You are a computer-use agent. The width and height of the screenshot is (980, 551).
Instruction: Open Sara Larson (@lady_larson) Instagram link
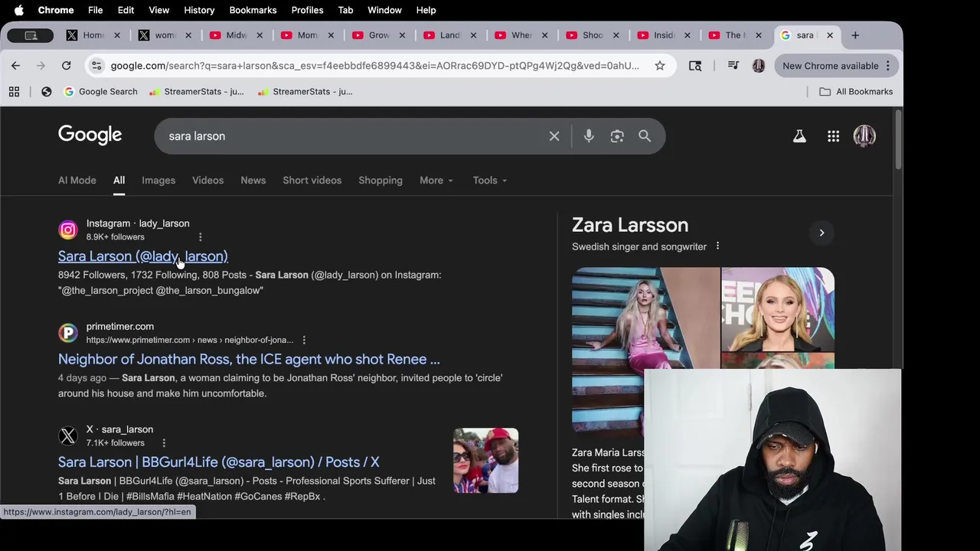(x=143, y=256)
